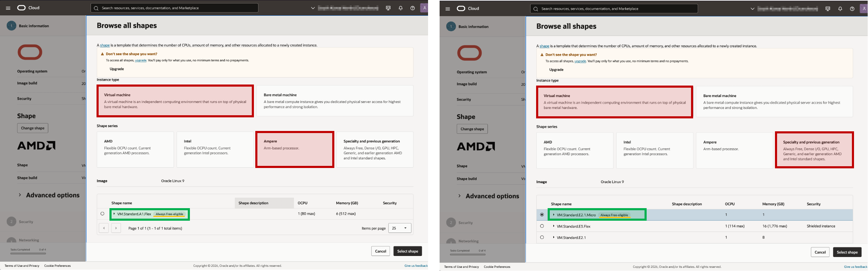Open Cookie Preferences link in right screenshot

click(497, 267)
